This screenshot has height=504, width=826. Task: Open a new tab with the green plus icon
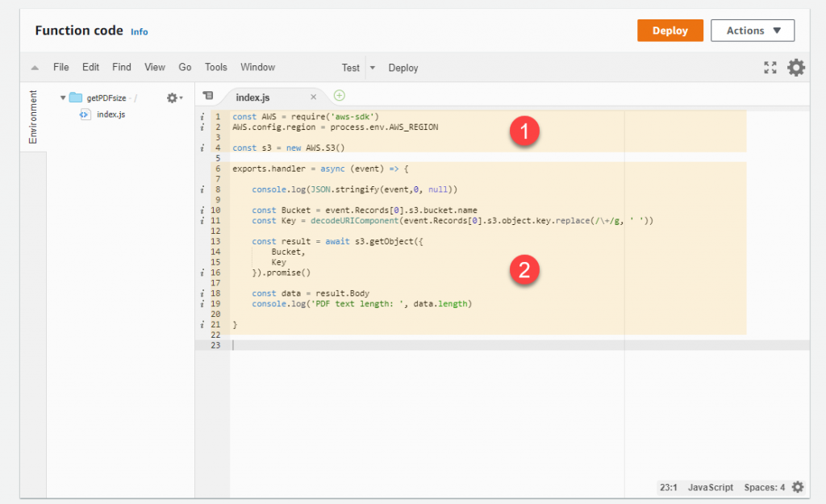339,95
